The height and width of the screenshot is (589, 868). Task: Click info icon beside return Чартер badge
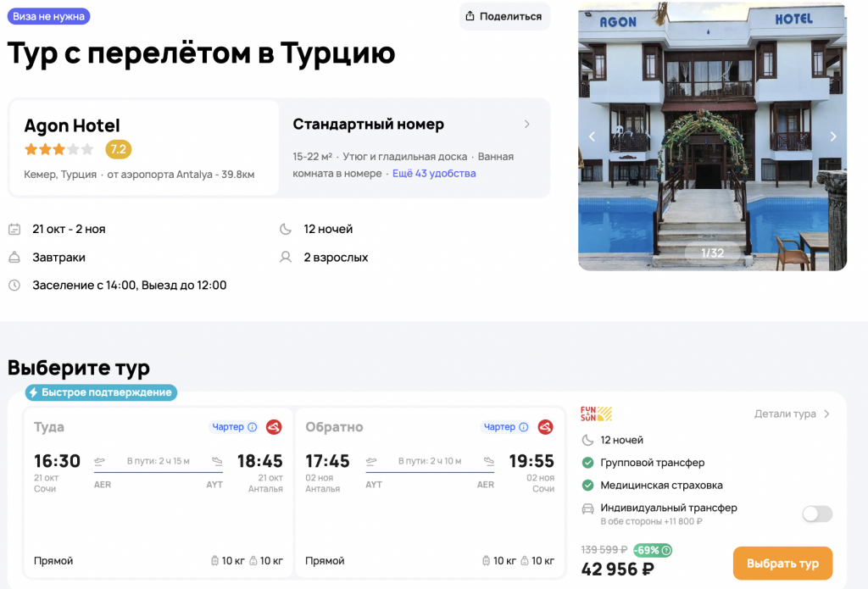pos(524,427)
